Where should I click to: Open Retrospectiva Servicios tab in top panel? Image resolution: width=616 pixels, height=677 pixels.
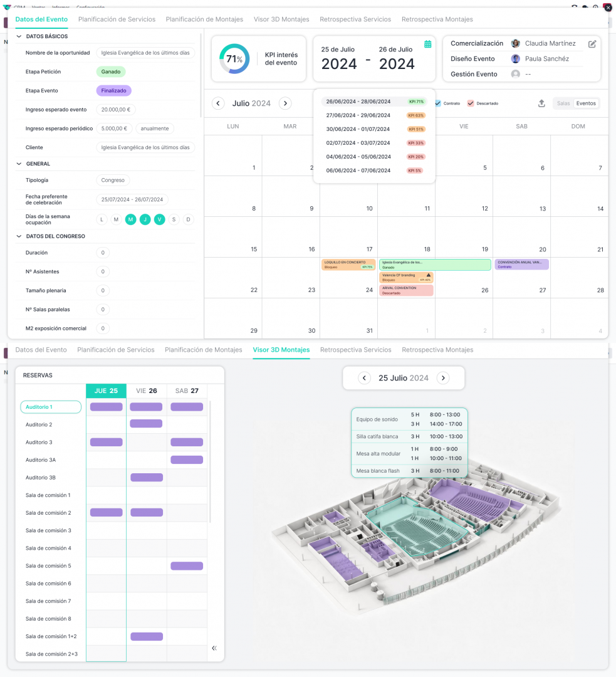(x=355, y=19)
